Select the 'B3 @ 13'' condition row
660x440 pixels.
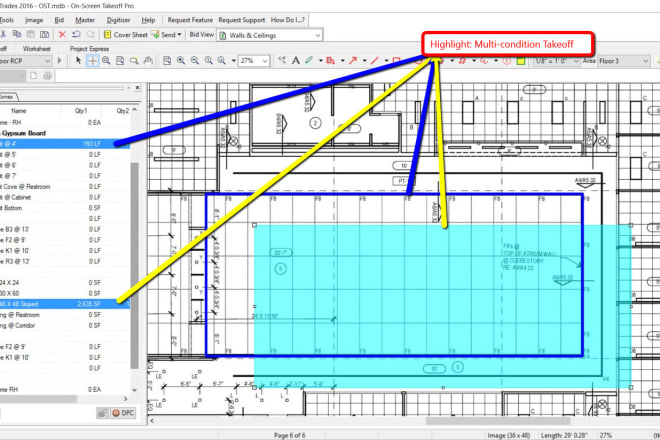point(65,229)
